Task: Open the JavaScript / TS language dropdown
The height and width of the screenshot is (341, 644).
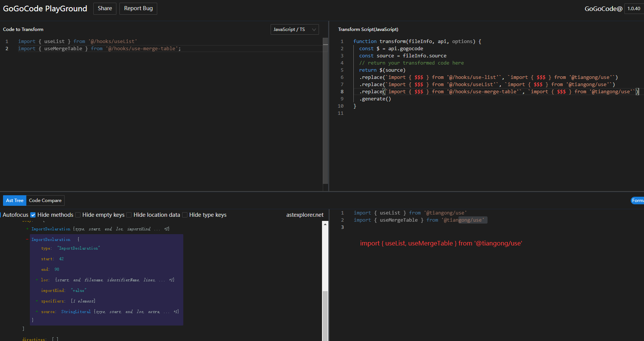Action: 295,29
